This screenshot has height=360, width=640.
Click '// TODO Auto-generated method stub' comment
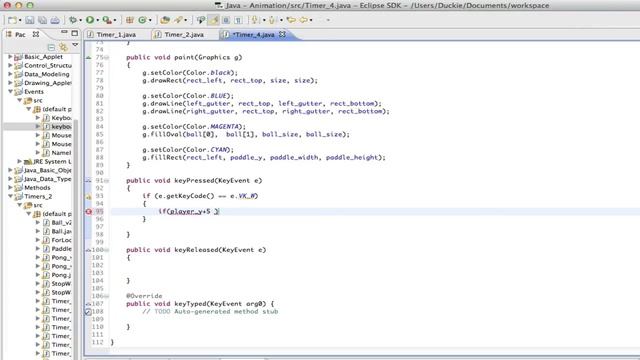[210, 311]
